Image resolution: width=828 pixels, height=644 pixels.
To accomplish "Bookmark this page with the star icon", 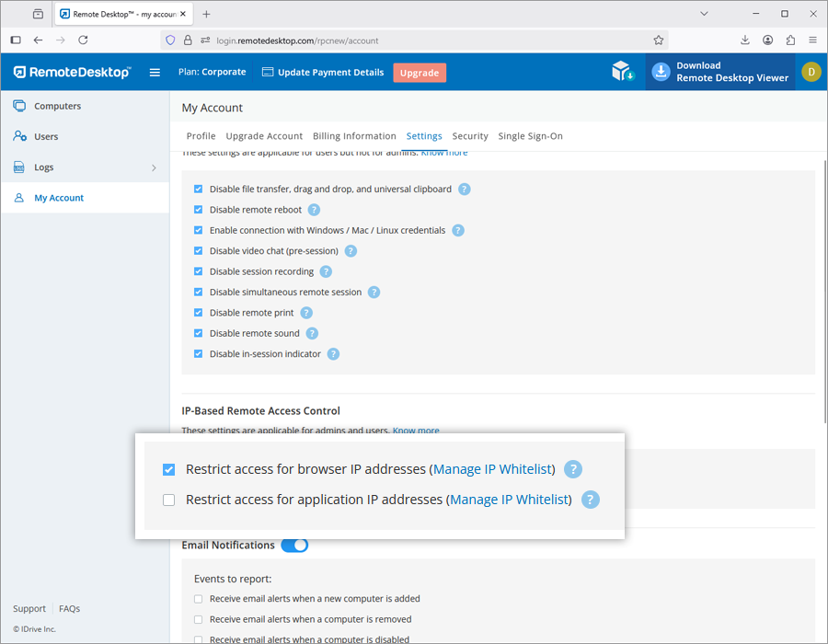I will (x=659, y=40).
